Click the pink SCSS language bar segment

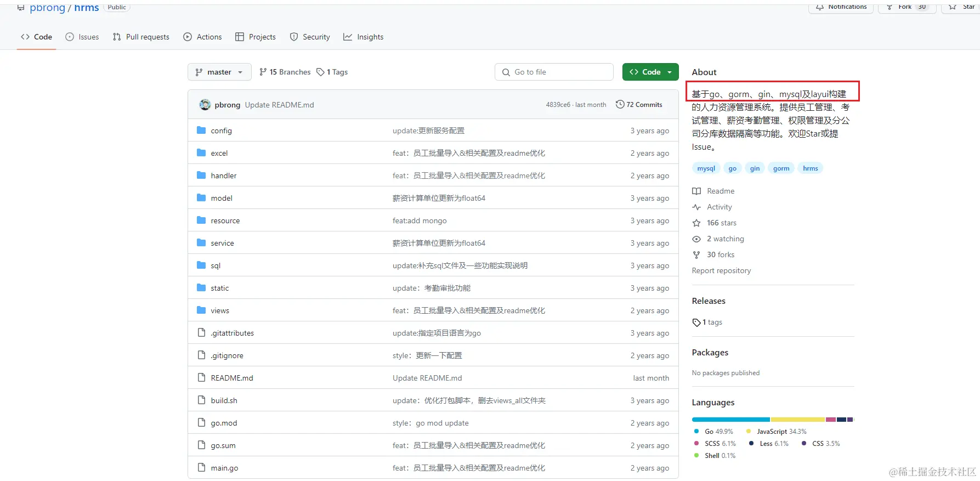(831, 420)
